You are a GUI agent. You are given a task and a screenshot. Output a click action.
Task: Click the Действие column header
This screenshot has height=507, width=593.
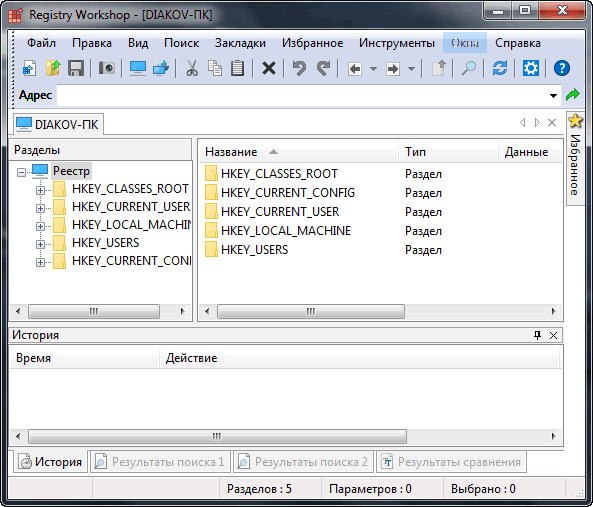click(359, 358)
